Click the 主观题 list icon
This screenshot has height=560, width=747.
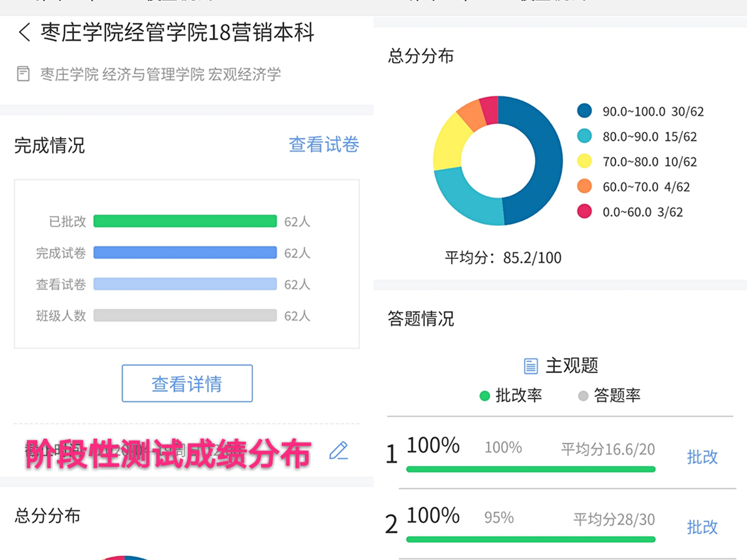pos(531,366)
